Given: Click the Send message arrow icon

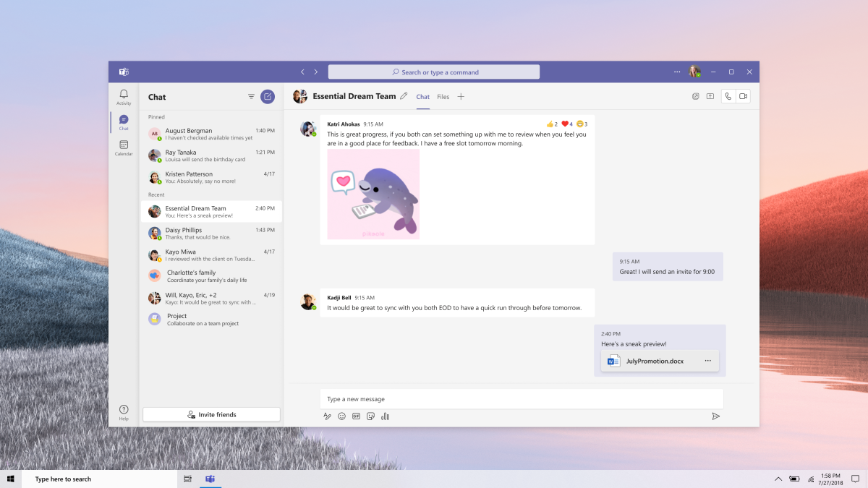Looking at the screenshot, I should coord(716,416).
